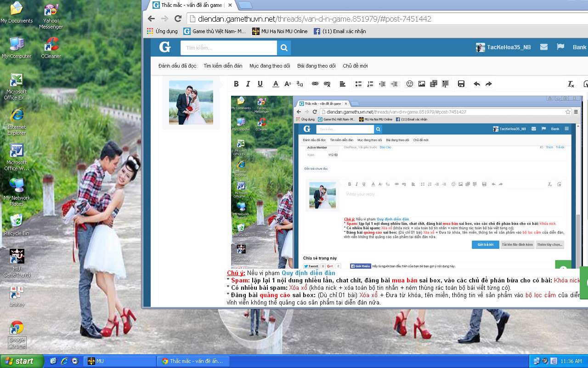Select the Đánh dấu đã đọc menu item
588x368 pixels.
(x=177, y=66)
